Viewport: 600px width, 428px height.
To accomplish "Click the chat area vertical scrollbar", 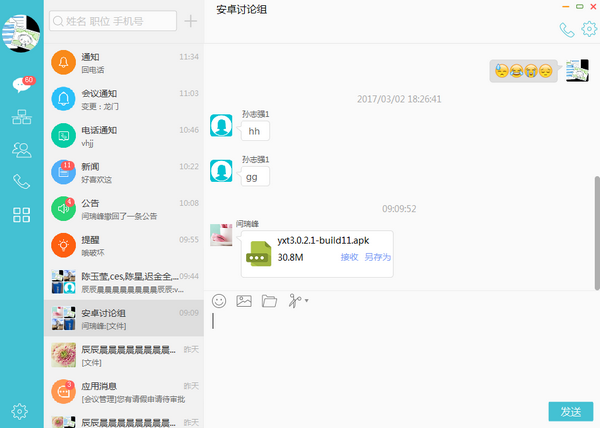I will pyautogui.click(x=597, y=233).
